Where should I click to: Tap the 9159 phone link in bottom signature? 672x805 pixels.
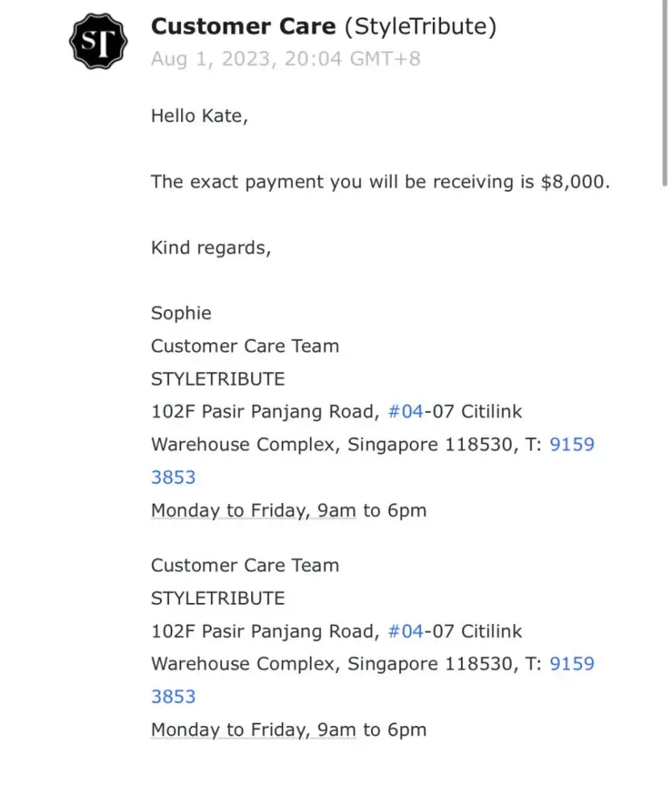click(x=571, y=664)
